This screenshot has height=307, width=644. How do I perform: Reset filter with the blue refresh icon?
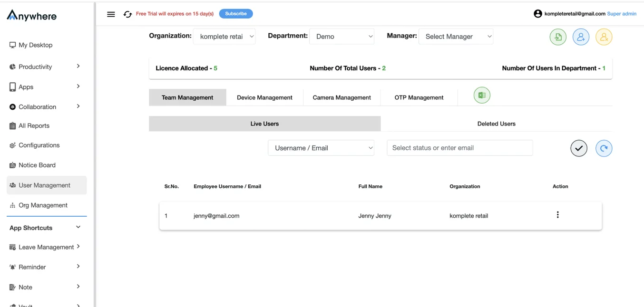[604, 148]
